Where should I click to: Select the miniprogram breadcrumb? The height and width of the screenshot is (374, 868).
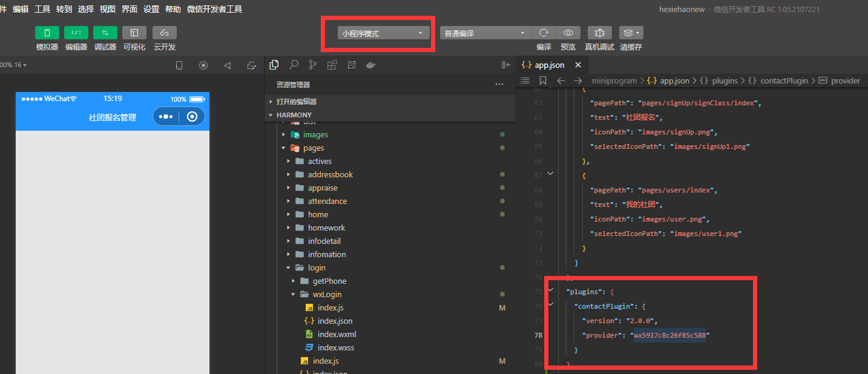pyautogui.click(x=614, y=80)
